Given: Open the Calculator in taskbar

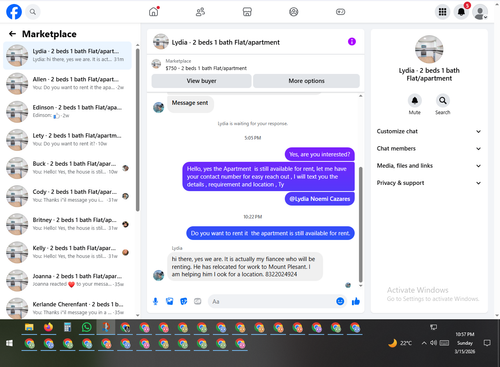Looking at the screenshot, I should 67,328.
